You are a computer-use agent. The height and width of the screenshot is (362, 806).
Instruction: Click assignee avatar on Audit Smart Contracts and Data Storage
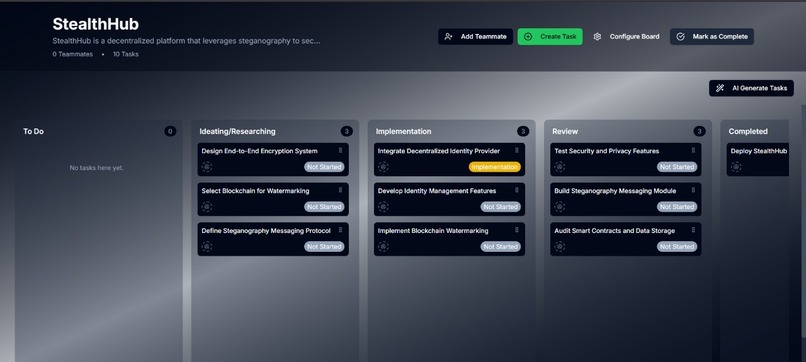[x=560, y=246]
